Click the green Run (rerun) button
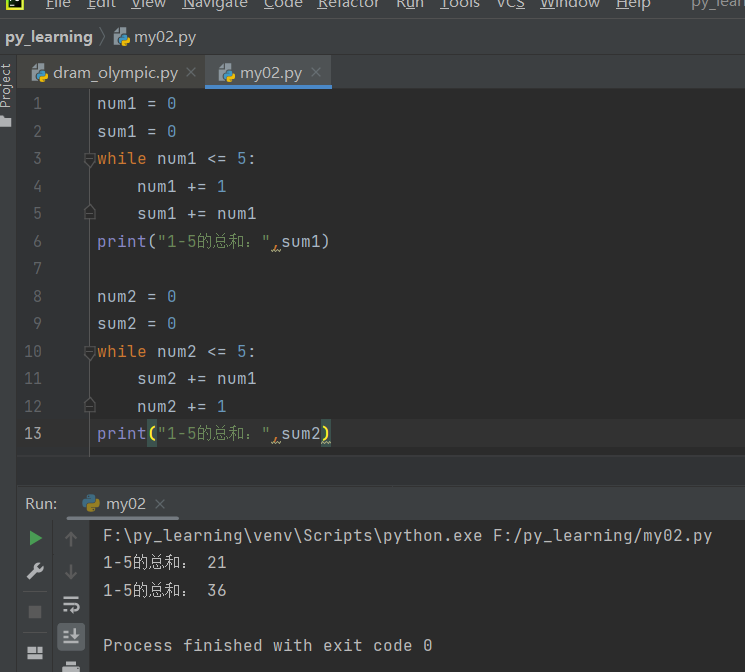This screenshot has width=745, height=672. [x=35, y=538]
